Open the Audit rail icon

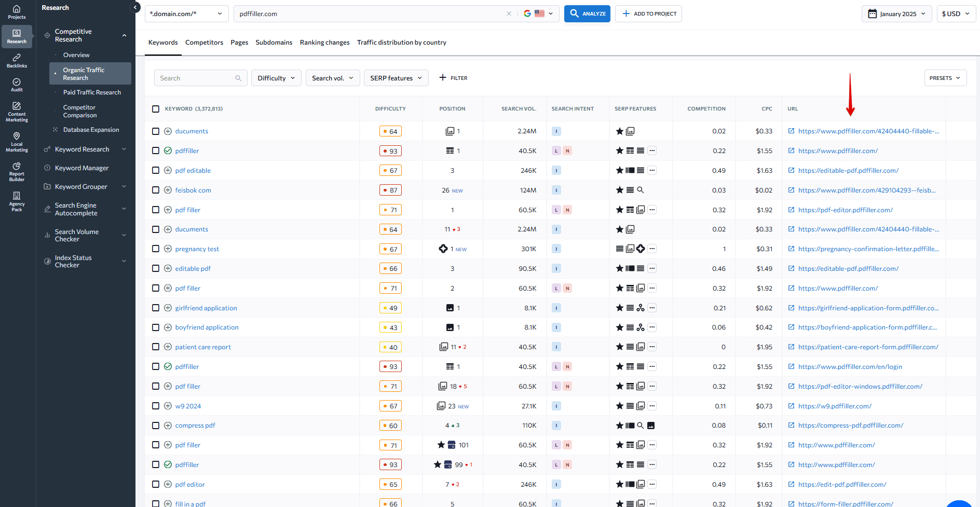click(x=17, y=85)
